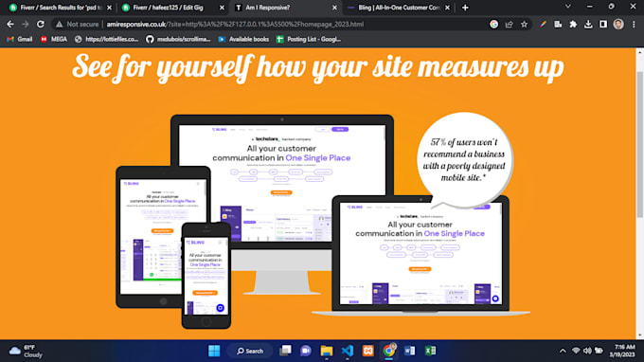Go back to the previous page

(x=10, y=25)
